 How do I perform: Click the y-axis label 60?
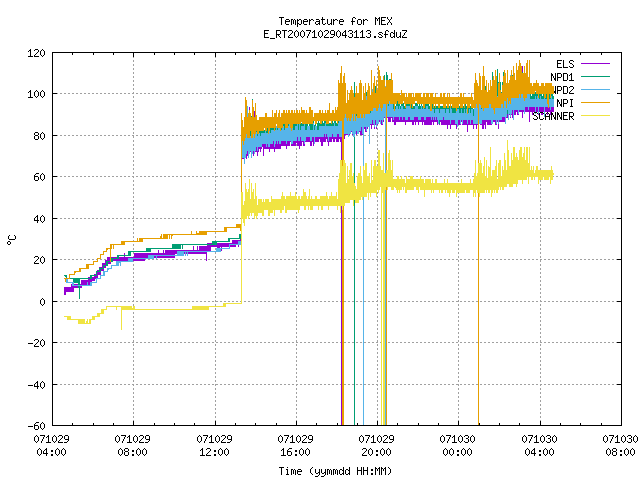click(x=39, y=177)
